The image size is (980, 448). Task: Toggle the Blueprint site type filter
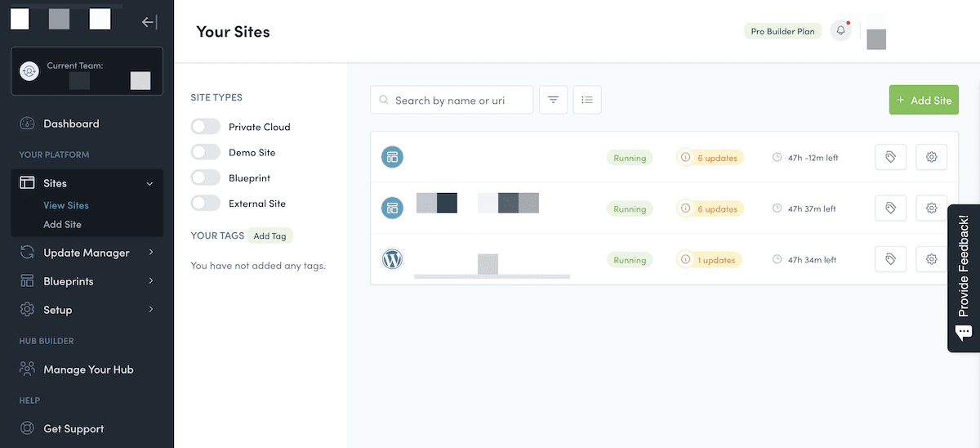(x=206, y=177)
